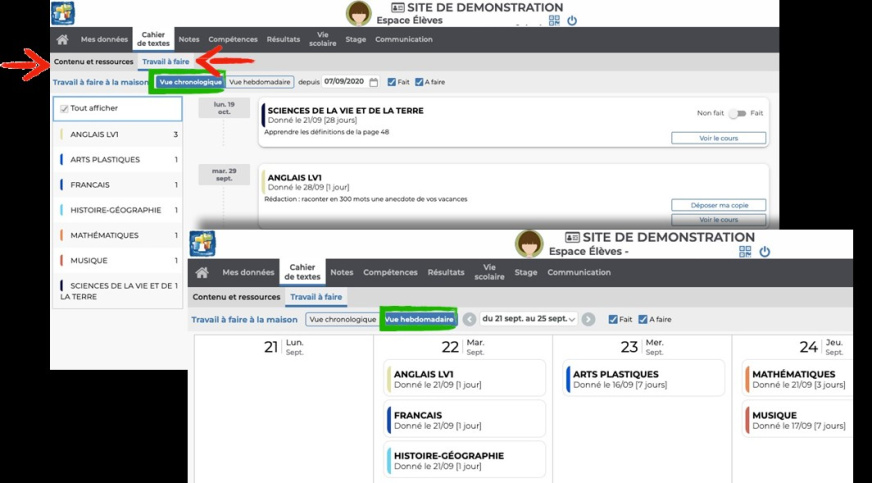
Task: Click the home icon in the weekly view window
Action: click(x=202, y=273)
